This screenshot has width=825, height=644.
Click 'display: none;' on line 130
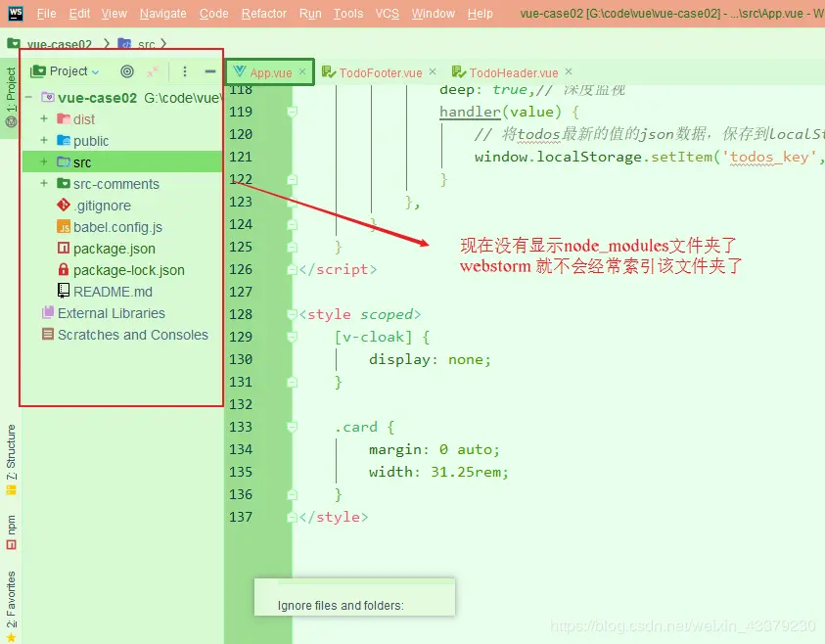point(430,360)
